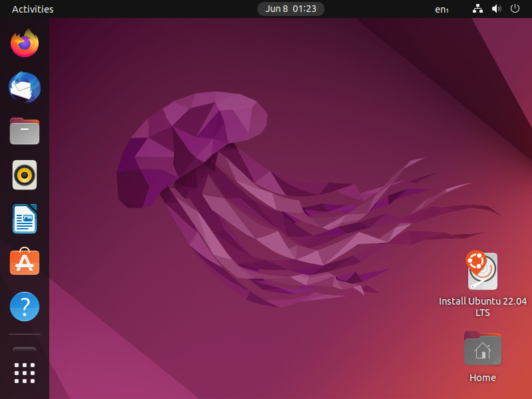Launch Ubuntu Software store
The image size is (532, 399).
(x=24, y=263)
